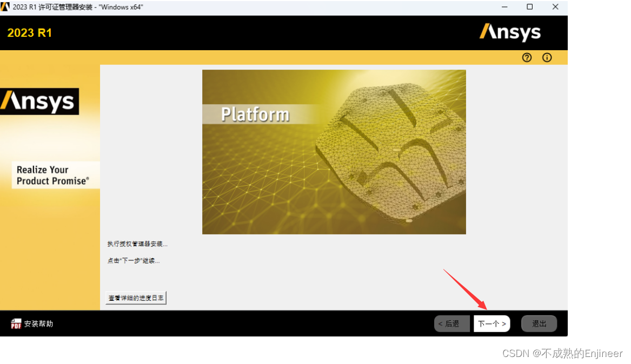Viewport: 631px width, 364px height.
Task: Open 查看详细的进度日志 progress log
Action: (136, 298)
